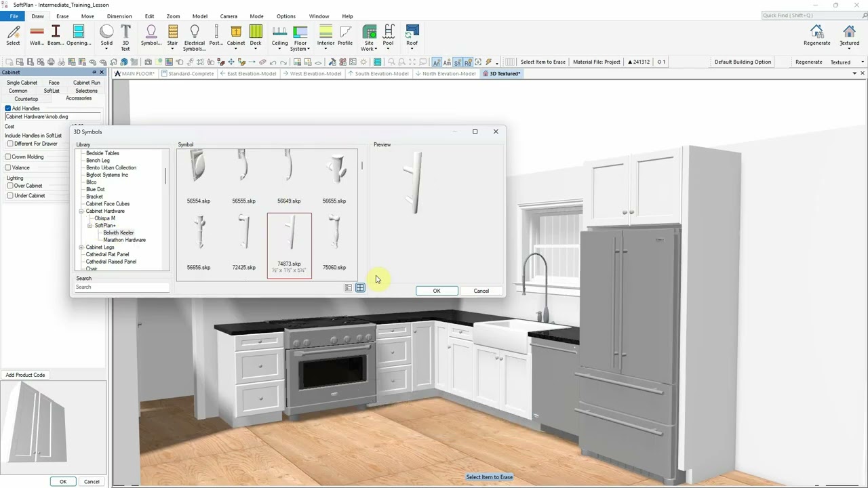Viewport: 868px width, 488px height.
Task: Open the Camera menu
Action: (229, 16)
